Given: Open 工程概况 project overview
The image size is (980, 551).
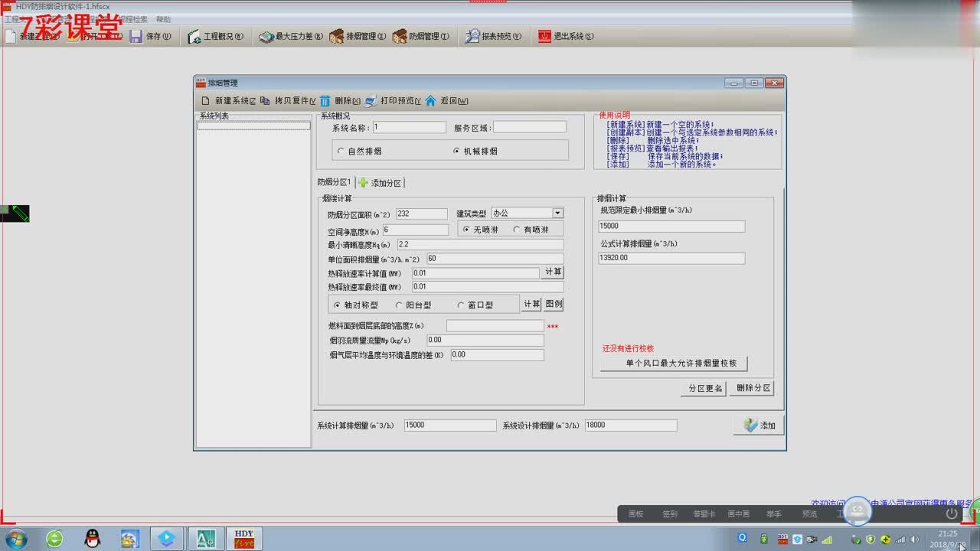Looking at the screenshot, I should 216,36.
